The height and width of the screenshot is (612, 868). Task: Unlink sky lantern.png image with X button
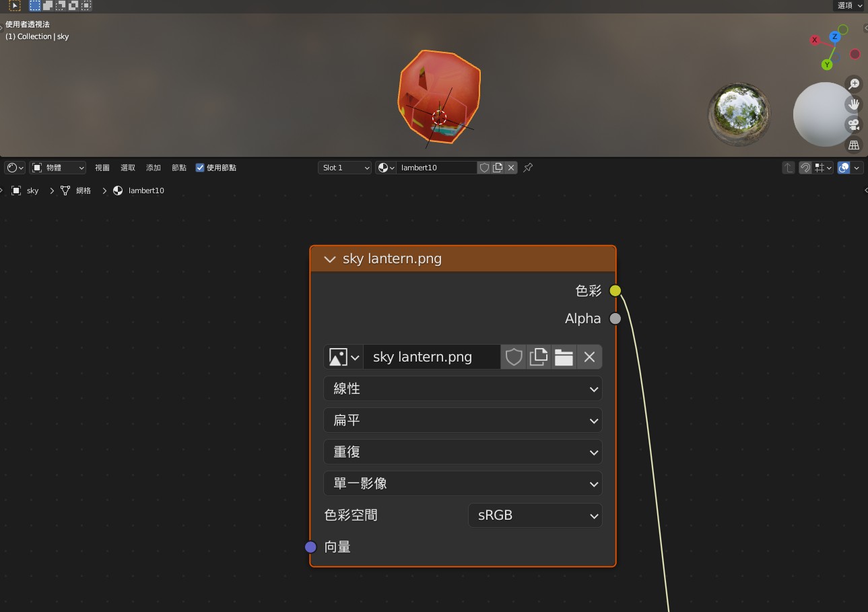pos(589,357)
